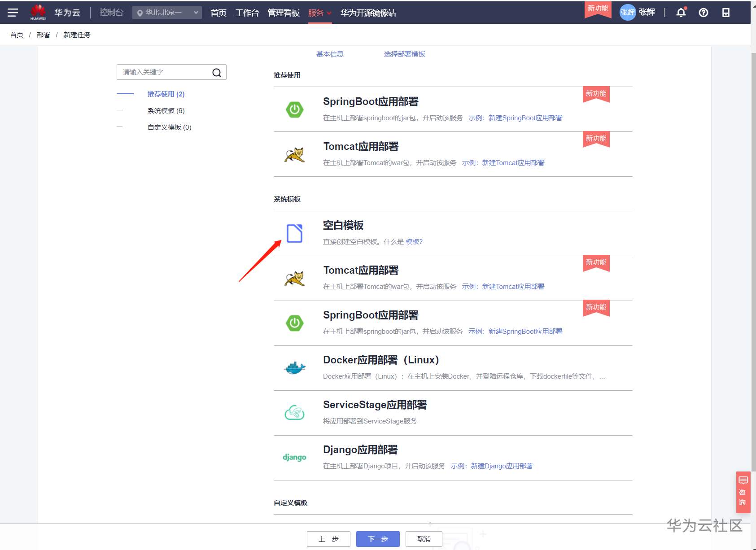Open 新建SpringBoot应用部署 example link under 系统模板

tap(525, 331)
